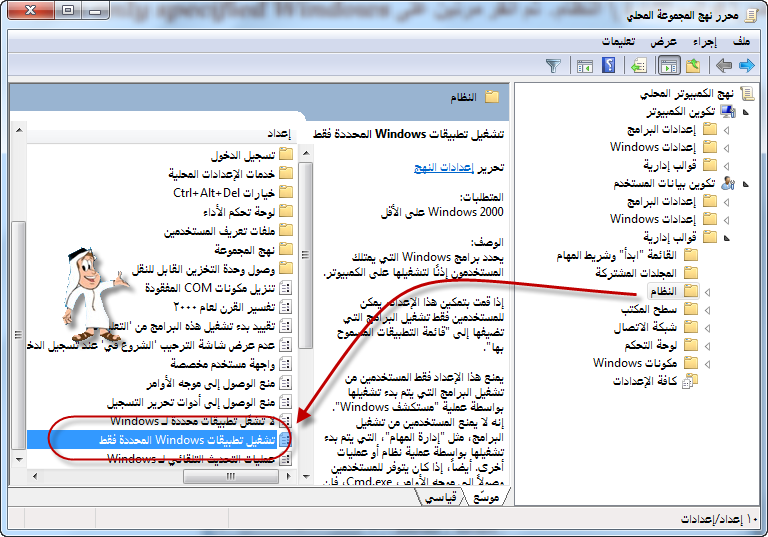Viewport: 768px width, 537px height.
Task: Select the المجلدات المشتركة tree item
Action: pos(636,273)
